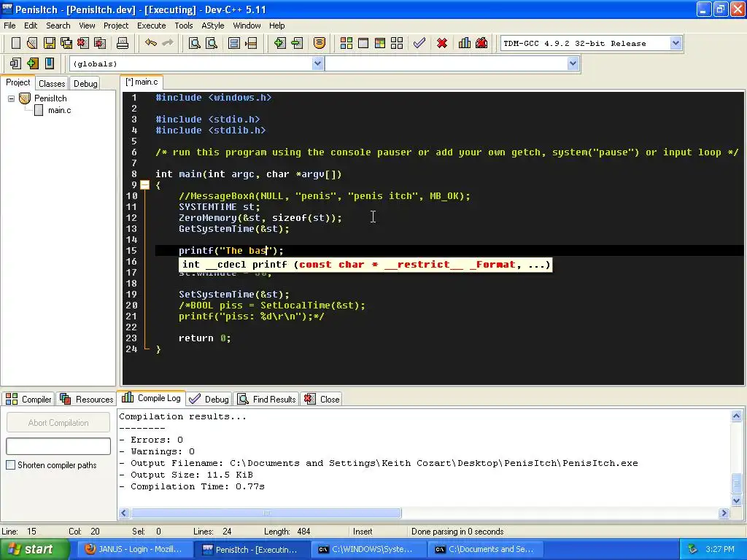Click the Delete Profiling Information icon

(x=481, y=43)
